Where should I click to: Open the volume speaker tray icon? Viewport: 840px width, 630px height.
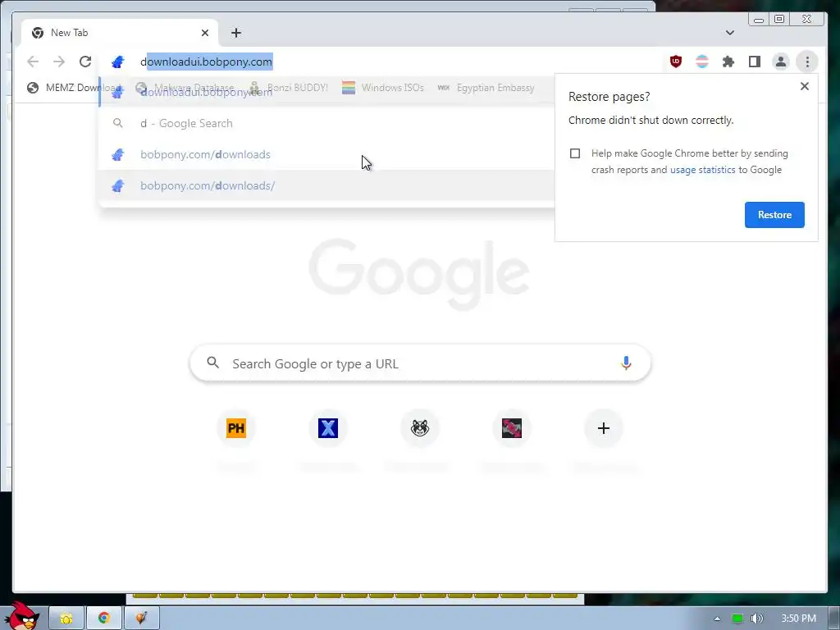point(756,619)
